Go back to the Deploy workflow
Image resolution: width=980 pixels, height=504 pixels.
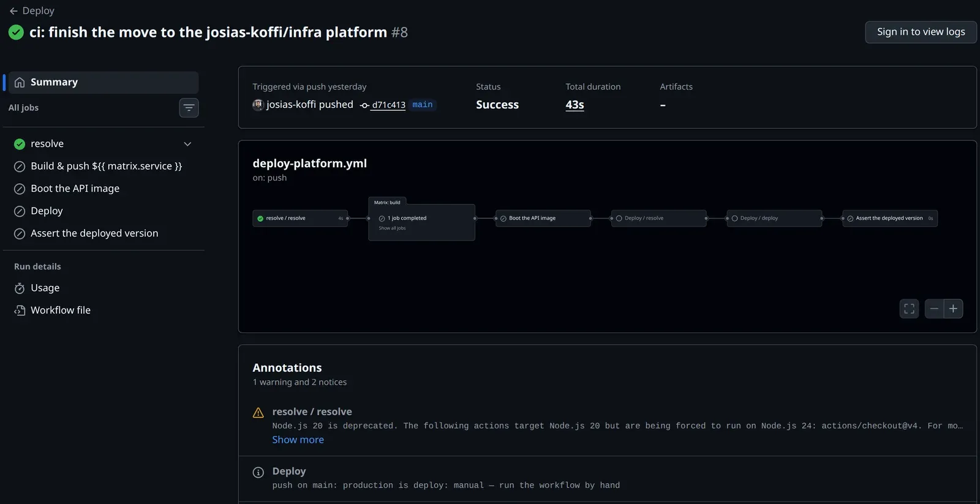pos(32,10)
